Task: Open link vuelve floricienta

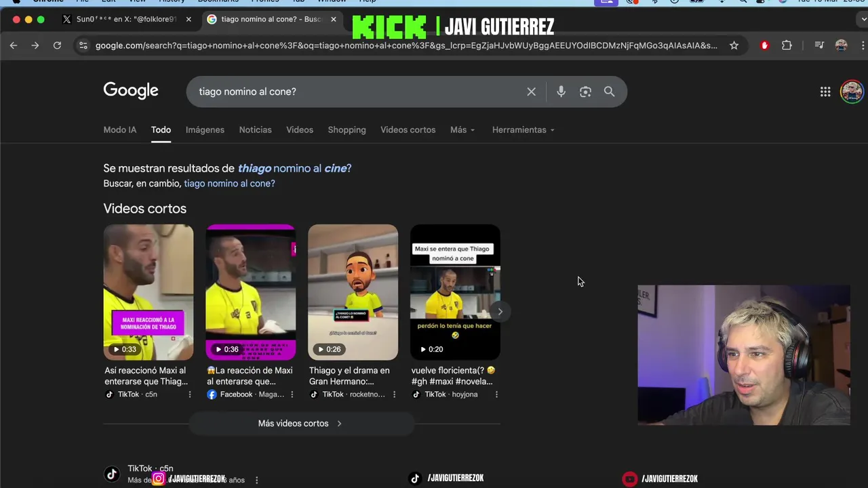Action: click(x=453, y=376)
